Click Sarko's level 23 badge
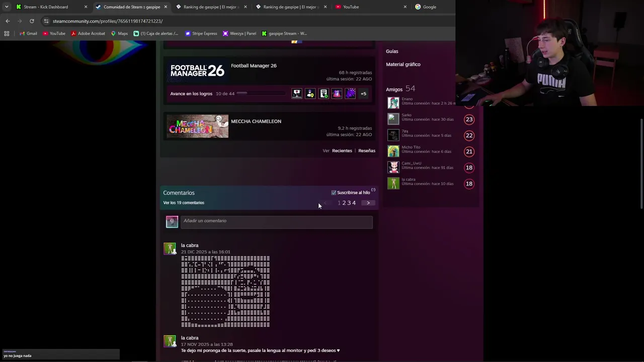This screenshot has height=362, width=644. (x=469, y=119)
